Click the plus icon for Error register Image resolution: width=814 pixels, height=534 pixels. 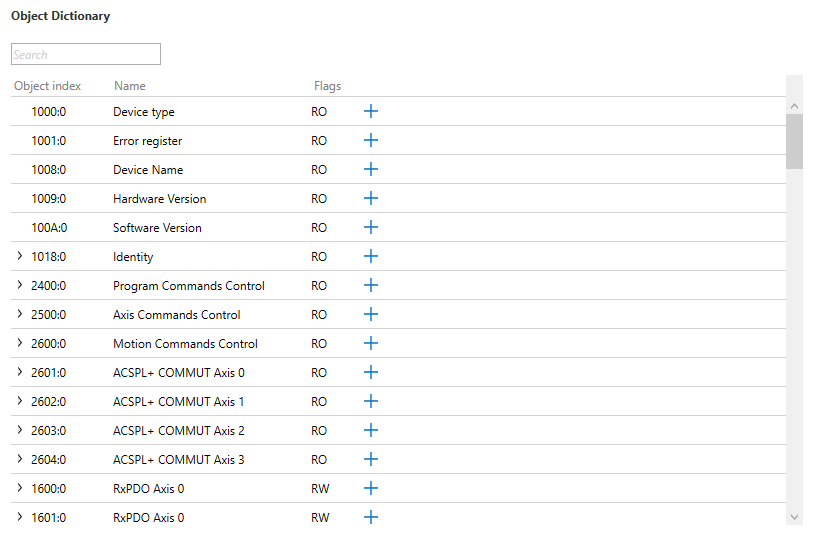click(370, 140)
